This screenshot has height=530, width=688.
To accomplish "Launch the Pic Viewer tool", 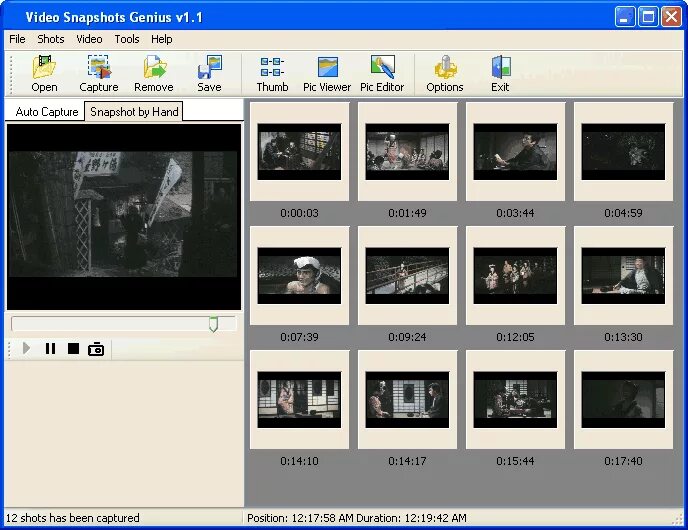I will (x=327, y=73).
